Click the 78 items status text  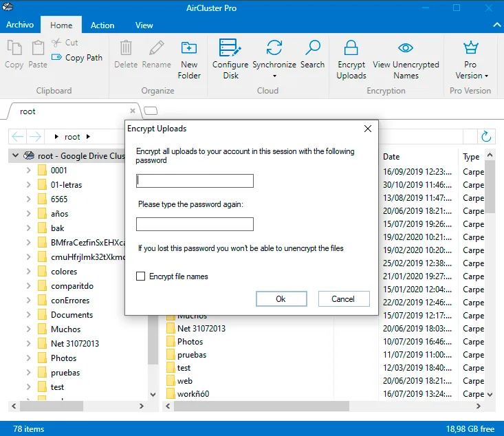coord(29,428)
